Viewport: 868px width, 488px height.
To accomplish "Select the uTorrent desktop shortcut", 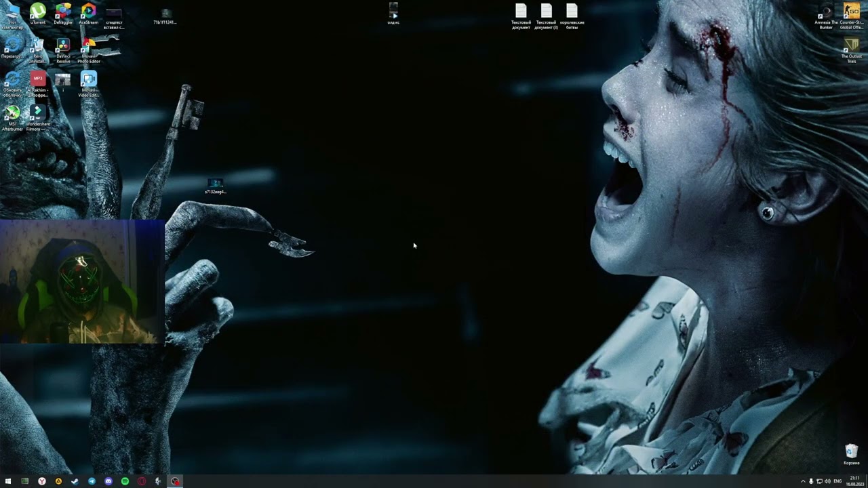I will coord(38,14).
